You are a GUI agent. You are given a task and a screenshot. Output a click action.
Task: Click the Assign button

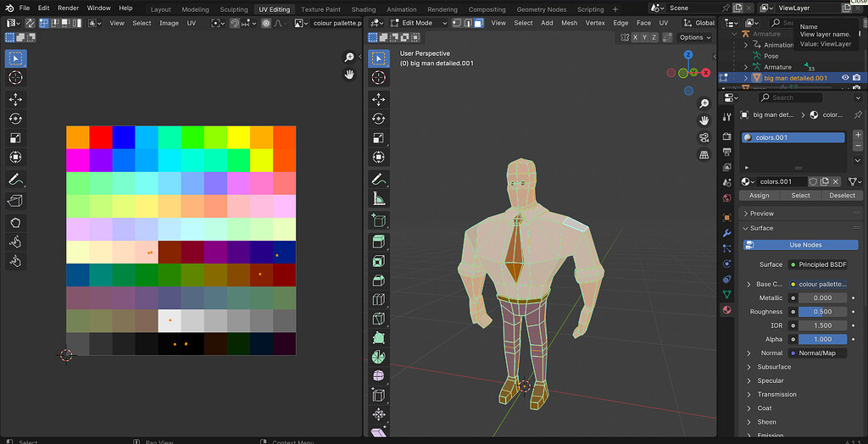(759, 196)
